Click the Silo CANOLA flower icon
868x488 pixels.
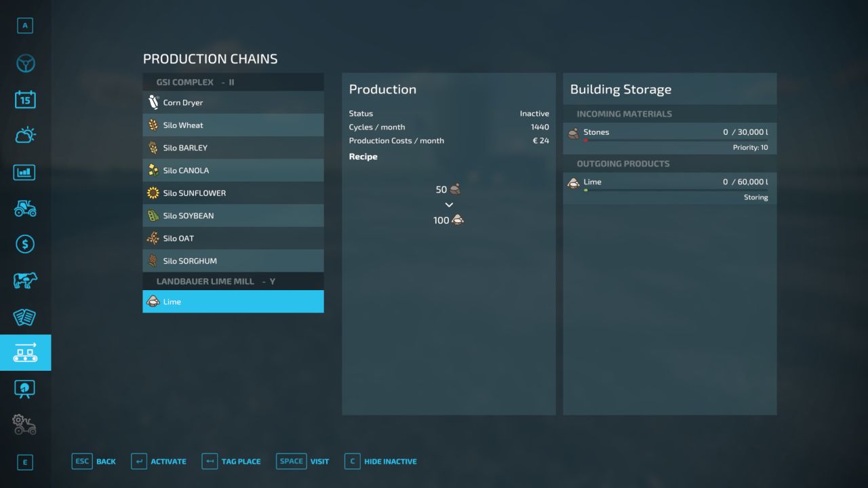153,170
